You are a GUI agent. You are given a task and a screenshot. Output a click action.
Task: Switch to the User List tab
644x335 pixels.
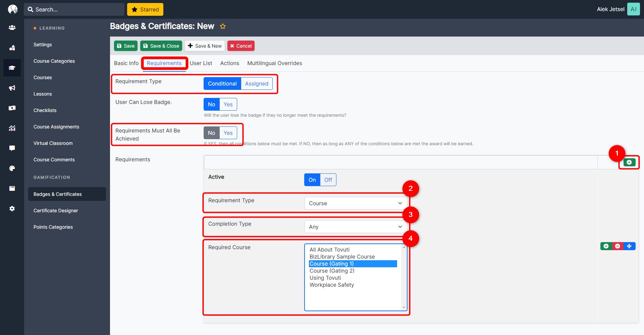(201, 63)
